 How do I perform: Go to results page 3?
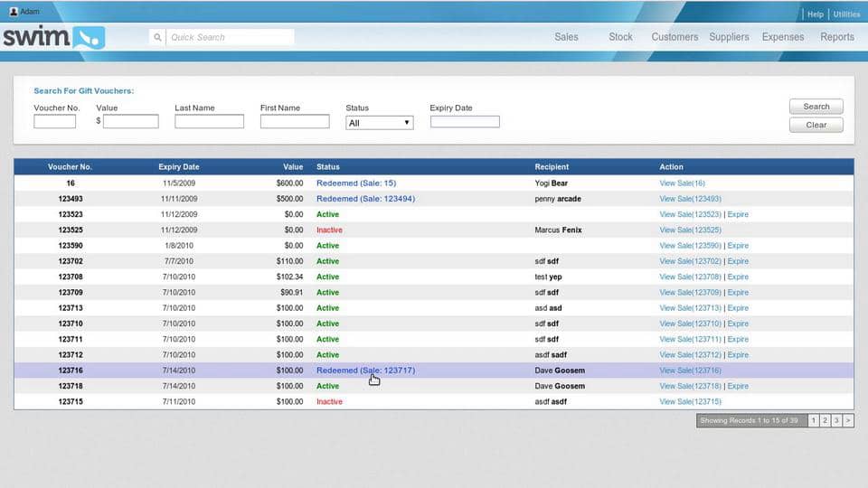[x=836, y=420]
